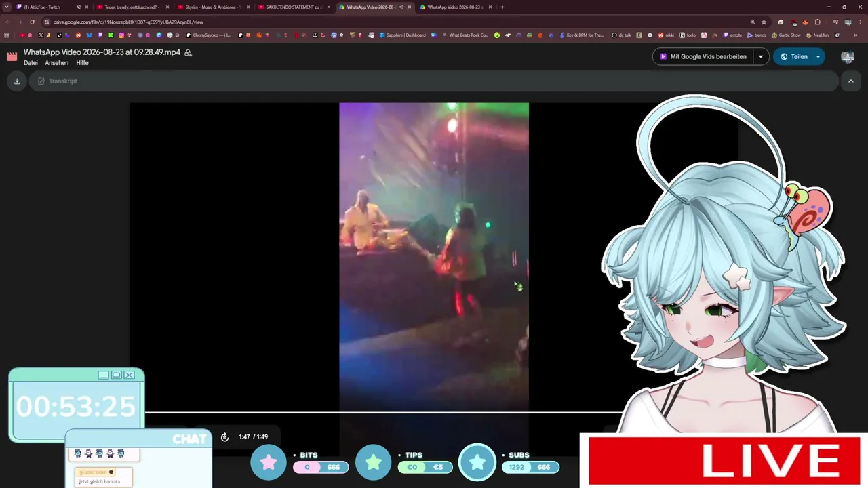Switch to the 'Teuer, trendy, enttäuschend?' tab

pyautogui.click(x=132, y=7)
